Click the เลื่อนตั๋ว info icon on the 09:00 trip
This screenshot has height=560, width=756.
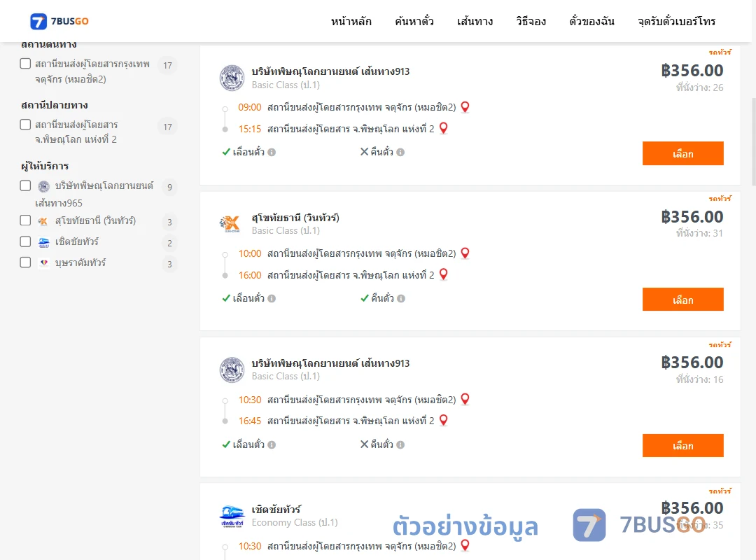pyautogui.click(x=272, y=153)
